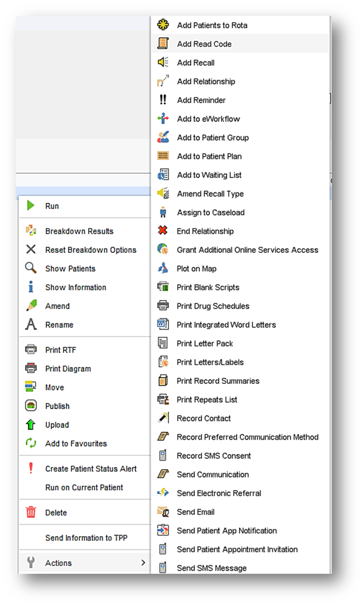Choose Run on Current Patient
This screenshot has width=364, height=606.
click(84, 487)
